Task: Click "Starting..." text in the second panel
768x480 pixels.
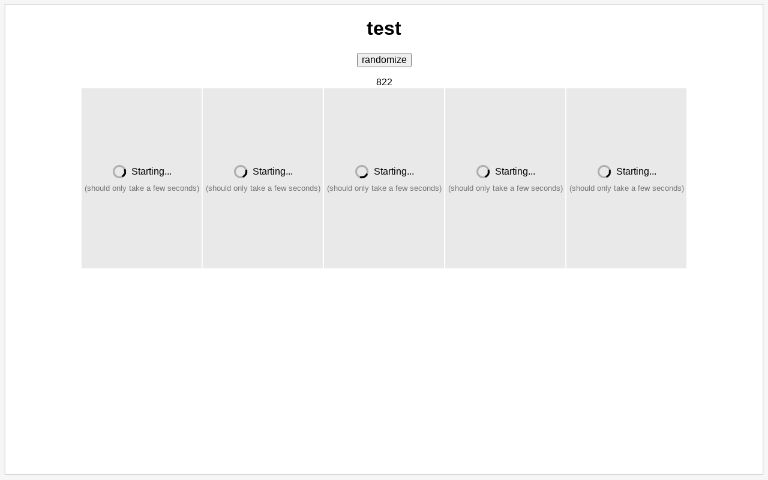Action: click(272, 172)
